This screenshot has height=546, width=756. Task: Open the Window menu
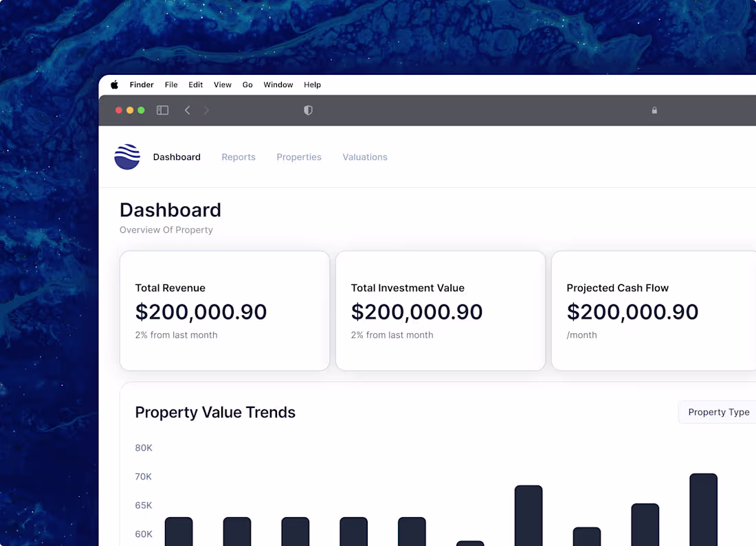278,84
